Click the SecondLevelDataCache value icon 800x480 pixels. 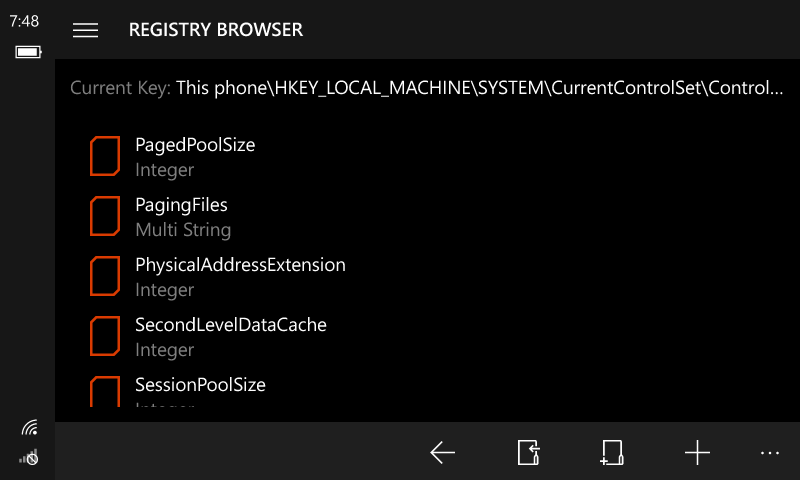[x=105, y=337]
